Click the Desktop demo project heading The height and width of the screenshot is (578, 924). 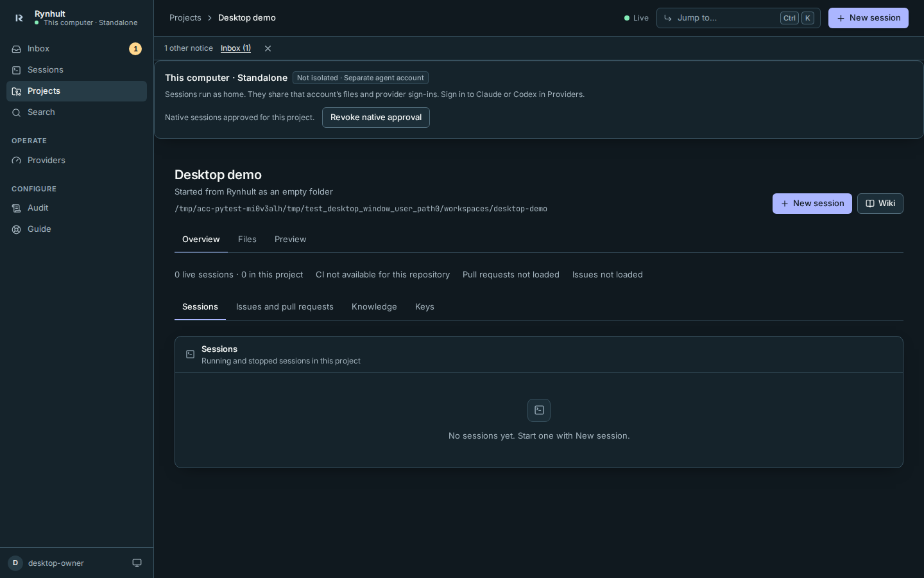(218, 175)
